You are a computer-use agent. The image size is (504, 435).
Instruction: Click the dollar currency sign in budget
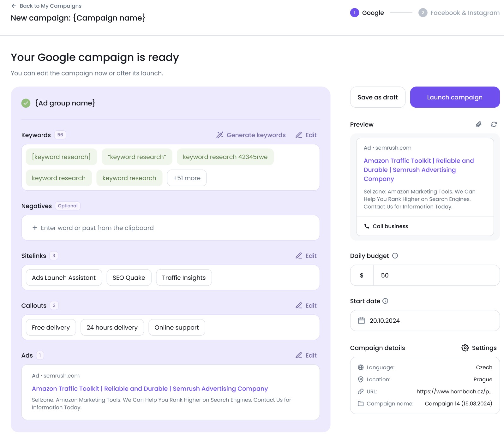pyautogui.click(x=362, y=275)
